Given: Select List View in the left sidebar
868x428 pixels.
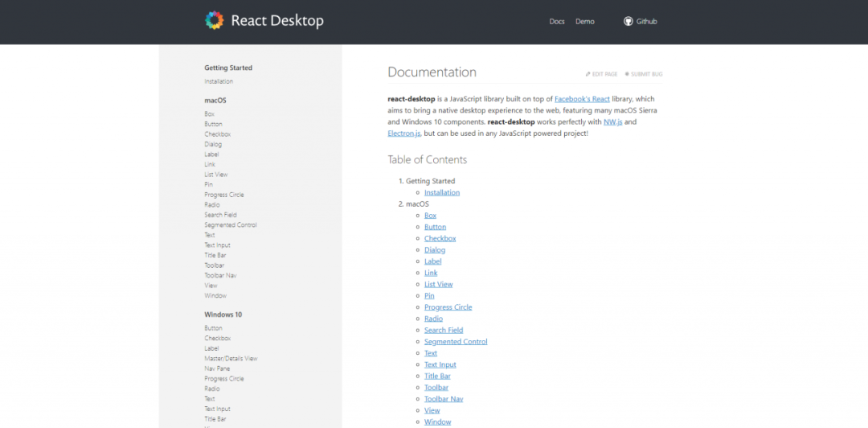Looking at the screenshot, I should (x=216, y=175).
